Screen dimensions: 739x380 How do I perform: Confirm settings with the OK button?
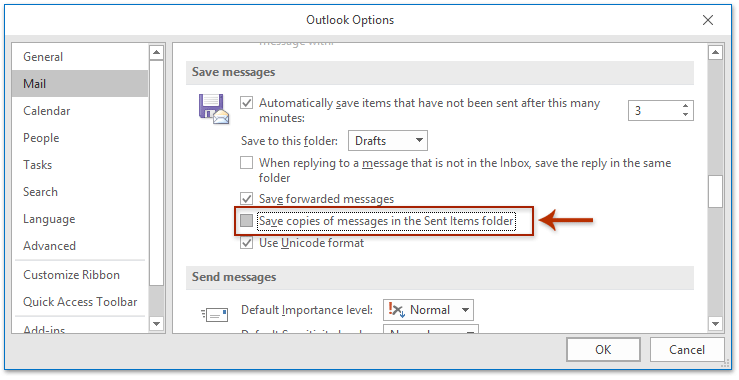pos(603,350)
